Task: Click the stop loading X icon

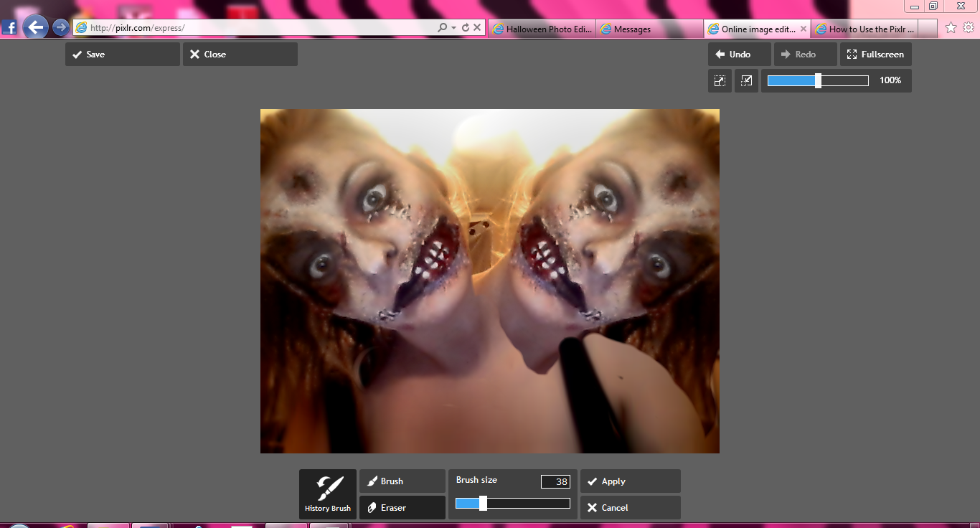Action: [478, 28]
